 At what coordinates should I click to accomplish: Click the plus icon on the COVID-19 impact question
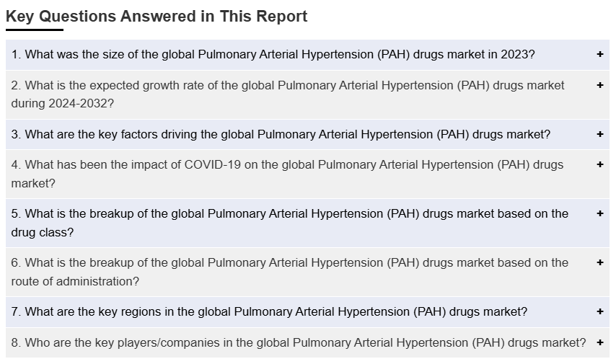click(x=599, y=164)
